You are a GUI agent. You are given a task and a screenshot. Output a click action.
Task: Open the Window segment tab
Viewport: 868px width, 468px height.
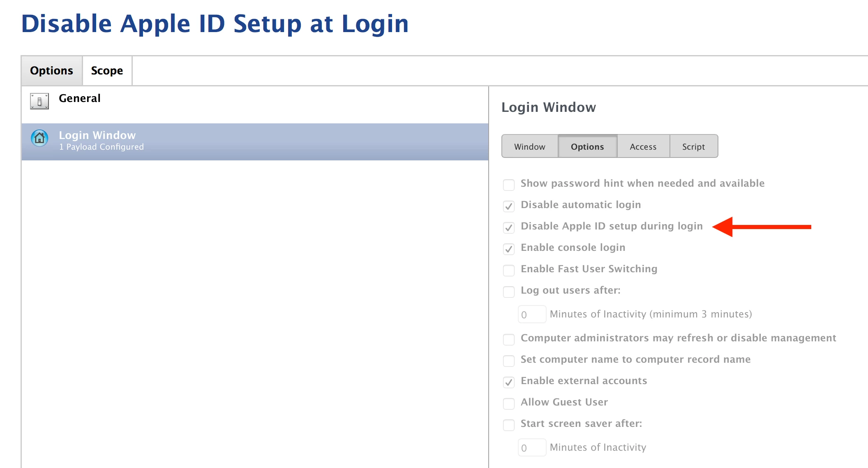click(530, 146)
